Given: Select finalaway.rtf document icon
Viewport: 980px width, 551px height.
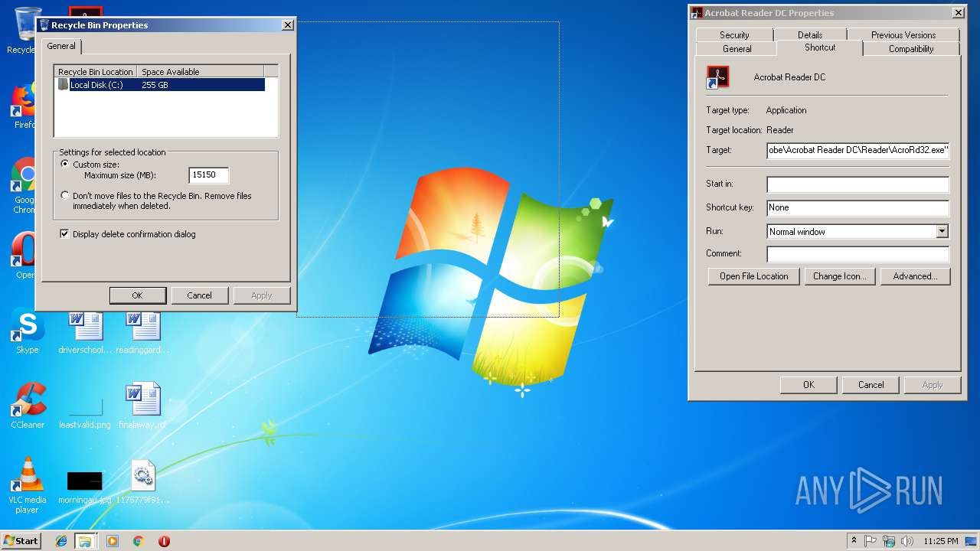Looking at the screenshot, I should point(142,406).
